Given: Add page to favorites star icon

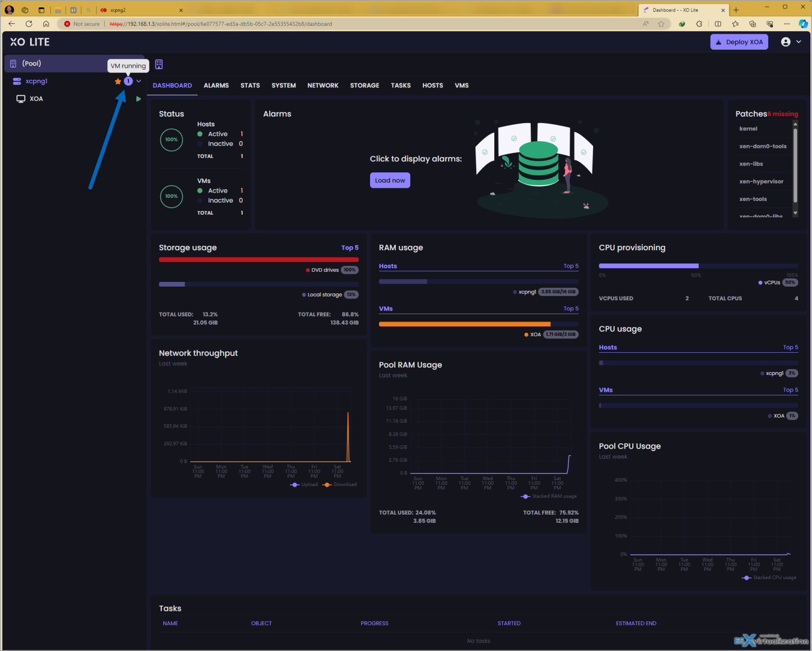Looking at the screenshot, I should 661,24.
